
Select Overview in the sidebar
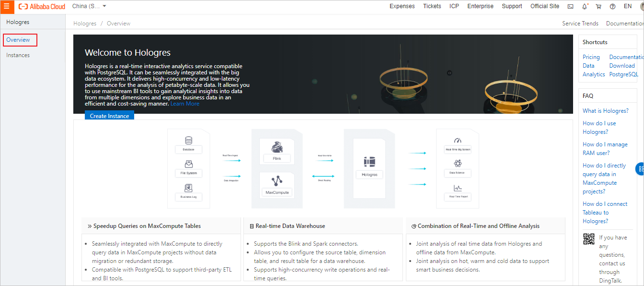click(18, 40)
